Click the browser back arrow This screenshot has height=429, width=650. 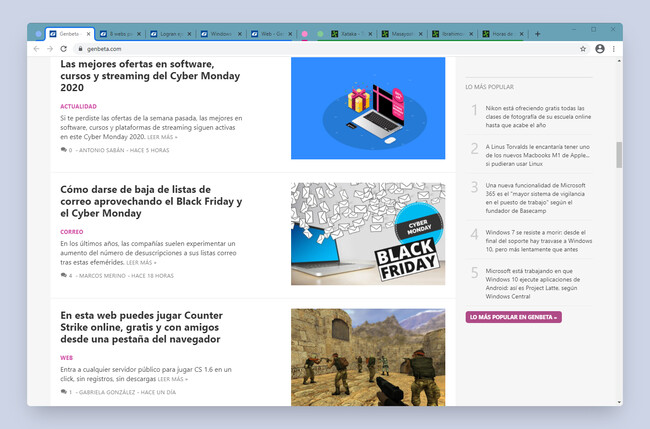(x=36, y=49)
